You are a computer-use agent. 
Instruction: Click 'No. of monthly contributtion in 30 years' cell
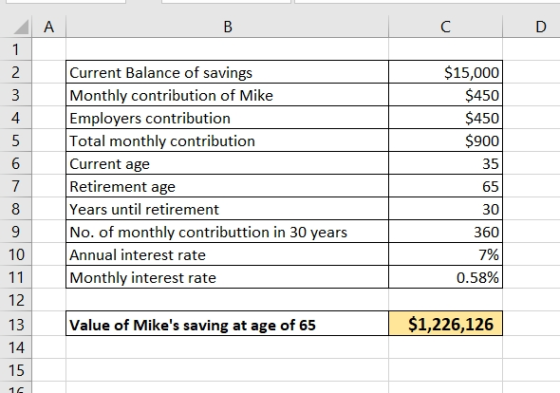(227, 232)
